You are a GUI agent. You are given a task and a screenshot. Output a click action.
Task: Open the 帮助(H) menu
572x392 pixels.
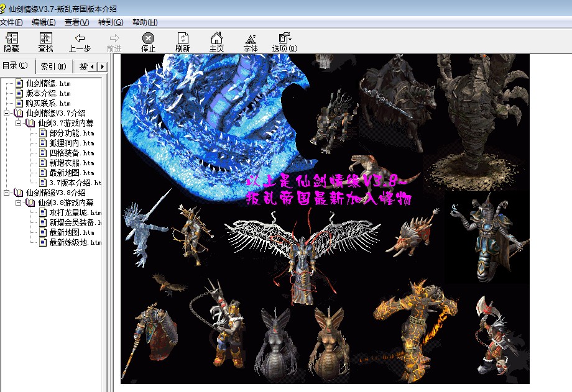coord(145,22)
